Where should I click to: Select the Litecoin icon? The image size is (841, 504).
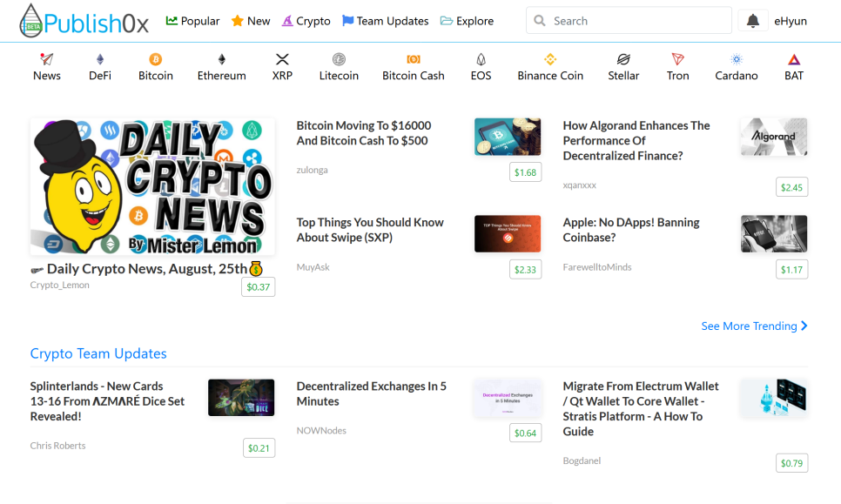click(x=339, y=59)
